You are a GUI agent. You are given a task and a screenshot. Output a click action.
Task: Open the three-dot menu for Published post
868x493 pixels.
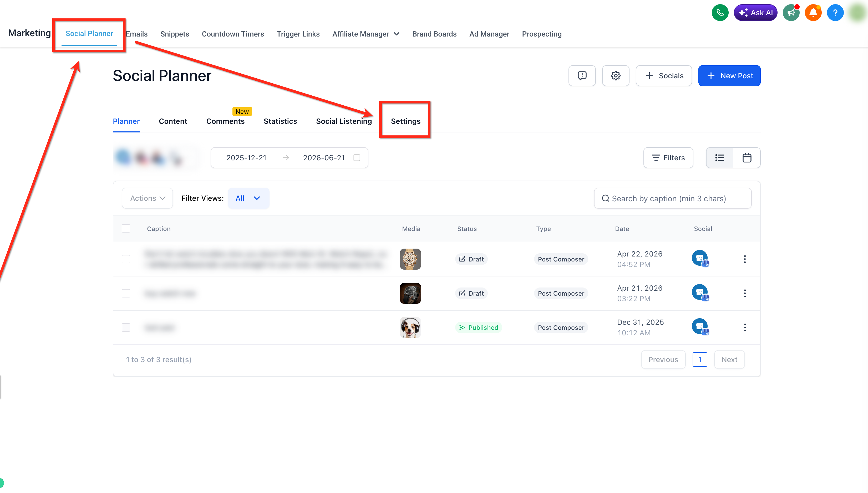tap(745, 327)
